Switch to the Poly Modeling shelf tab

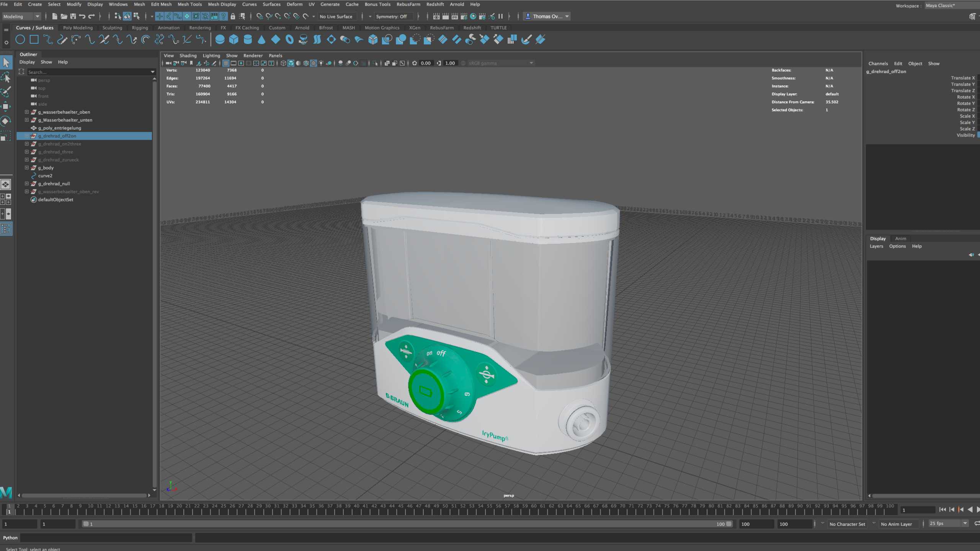78,28
